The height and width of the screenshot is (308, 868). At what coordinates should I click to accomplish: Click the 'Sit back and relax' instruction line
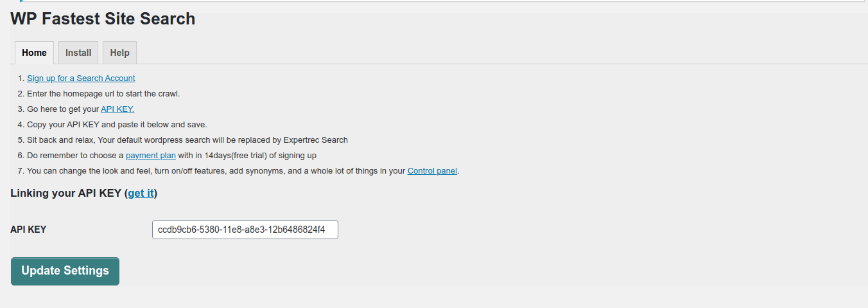click(187, 140)
